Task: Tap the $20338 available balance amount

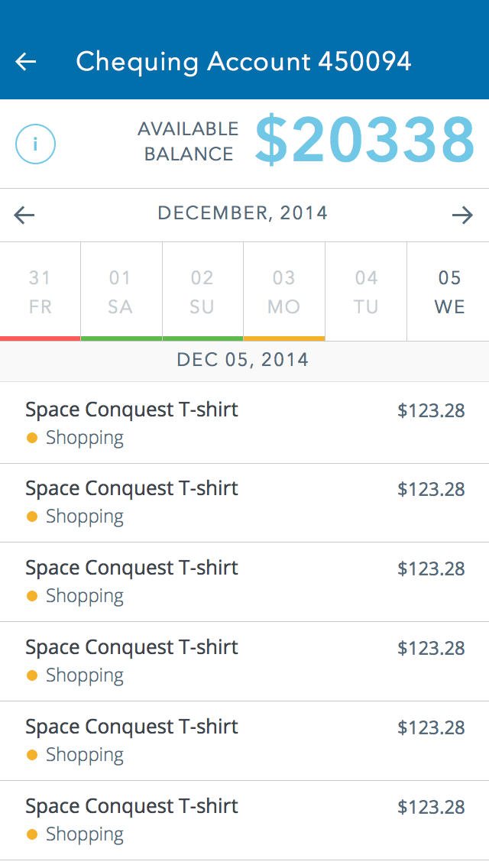Action: [364, 141]
